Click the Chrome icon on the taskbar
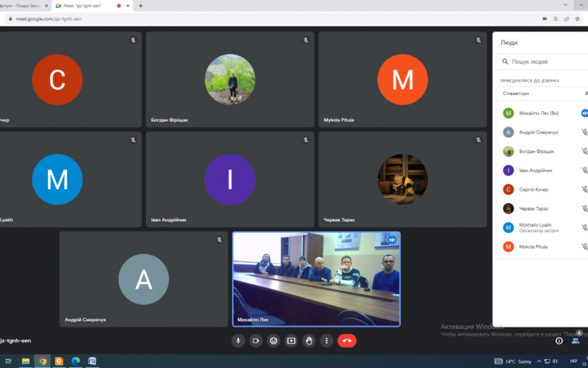The image size is (588, 368). 43,361
